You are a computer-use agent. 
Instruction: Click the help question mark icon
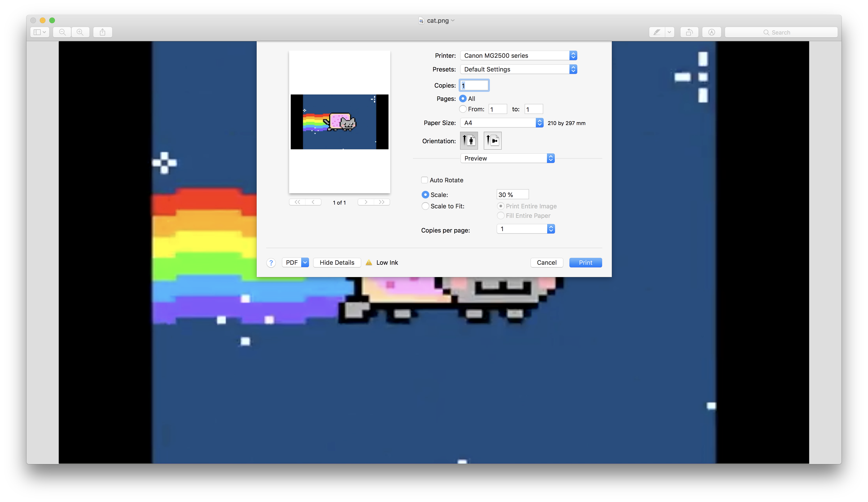(271, 263)
